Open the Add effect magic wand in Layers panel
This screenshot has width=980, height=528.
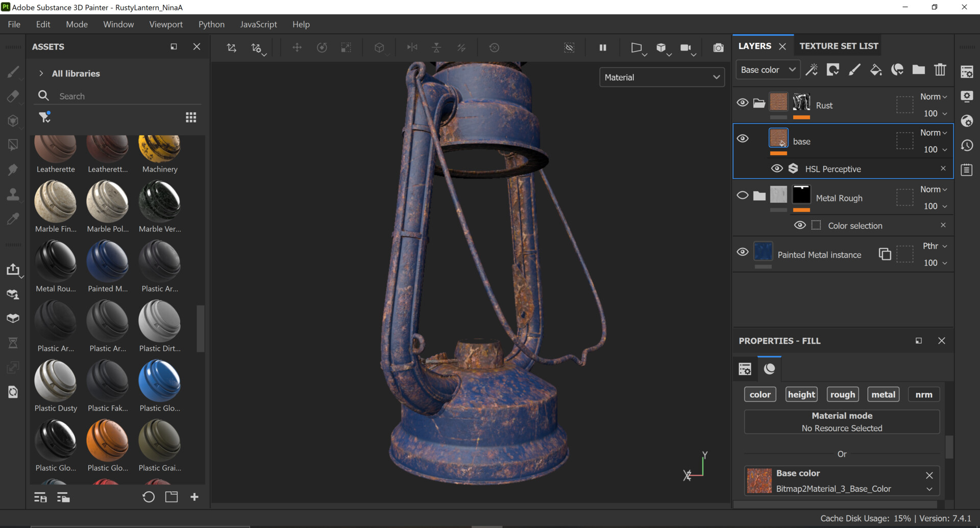[812, 69]
